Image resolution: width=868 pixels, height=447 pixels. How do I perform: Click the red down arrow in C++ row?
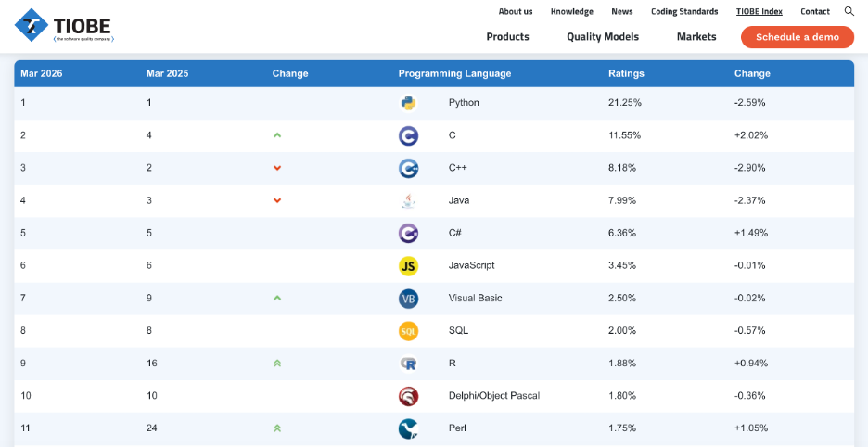(277, 168)
